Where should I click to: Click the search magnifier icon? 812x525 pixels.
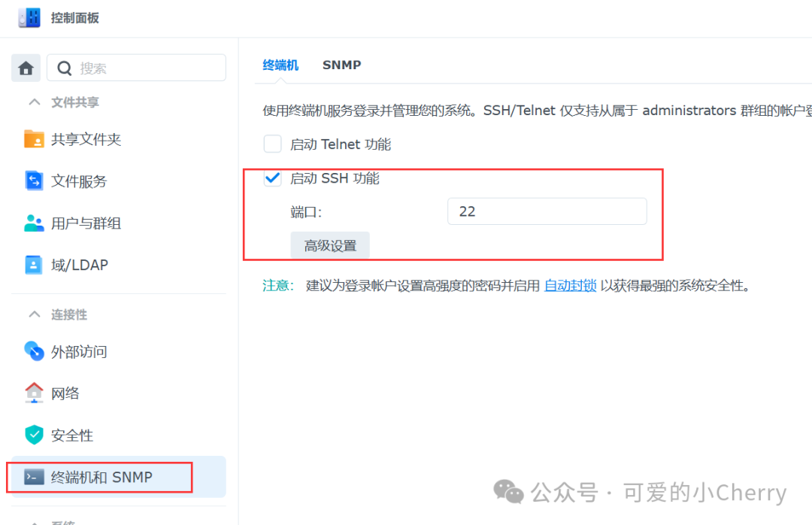(x=64, y=68)
